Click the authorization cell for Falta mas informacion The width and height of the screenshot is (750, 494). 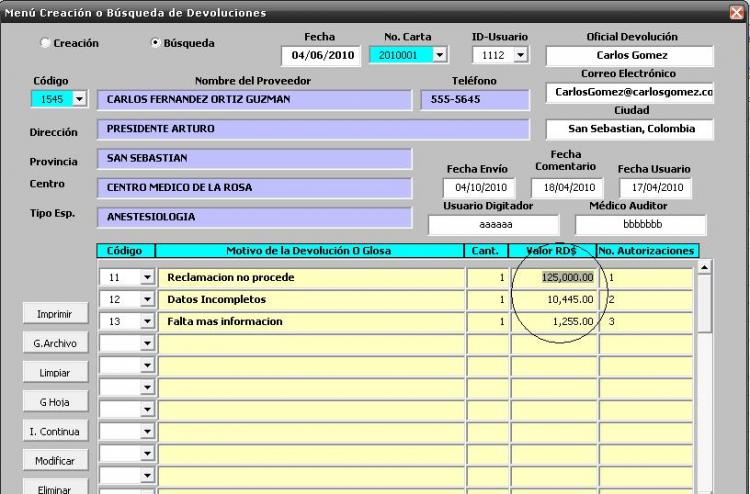point(646,321)
